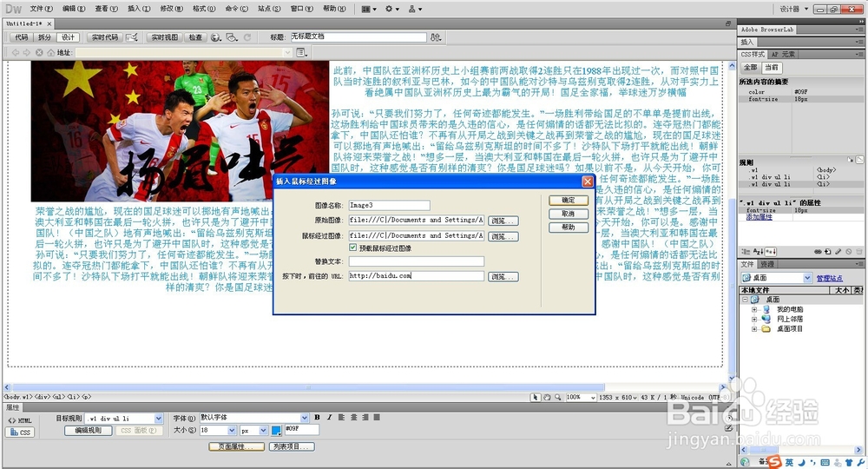Viewport: 868px width, 469px height.
Task: Switch to CSS properties mode
Action: tap(20, 432)
